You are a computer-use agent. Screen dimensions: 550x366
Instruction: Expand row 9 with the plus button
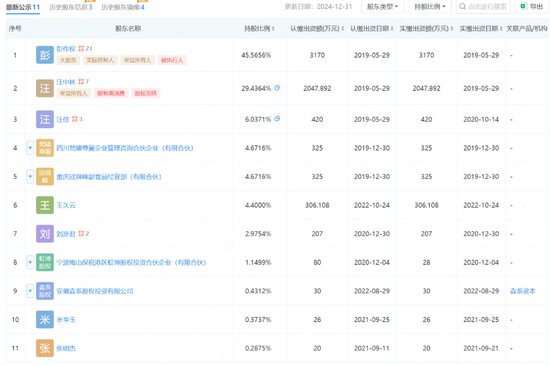[x=30, y=291]
